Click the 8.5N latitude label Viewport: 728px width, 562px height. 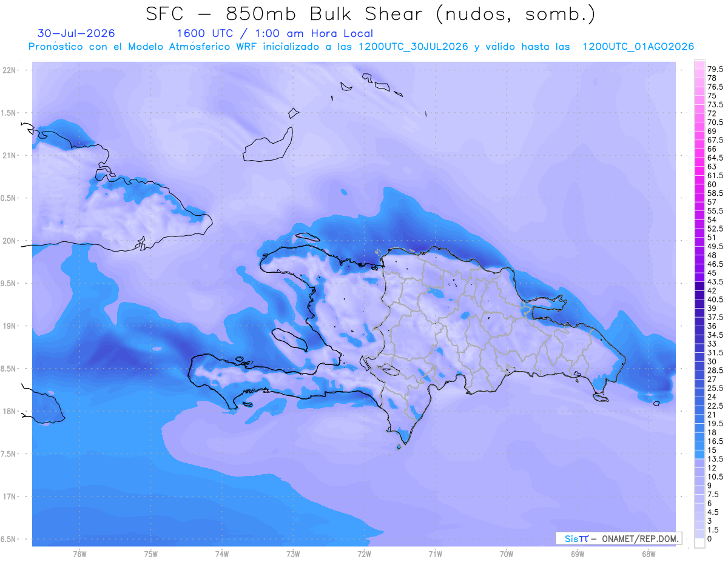point(8,369)
